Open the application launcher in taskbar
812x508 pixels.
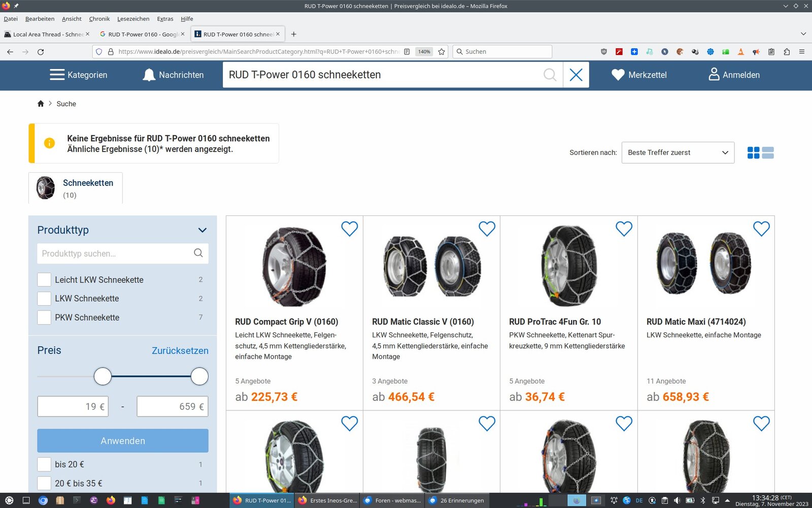(9, 500)
